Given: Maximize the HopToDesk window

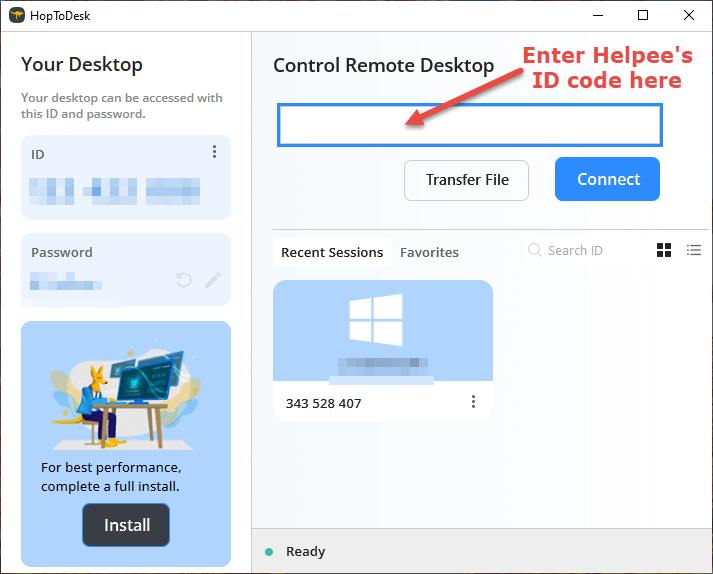Looking at the screenshot, I should [643, 15].
